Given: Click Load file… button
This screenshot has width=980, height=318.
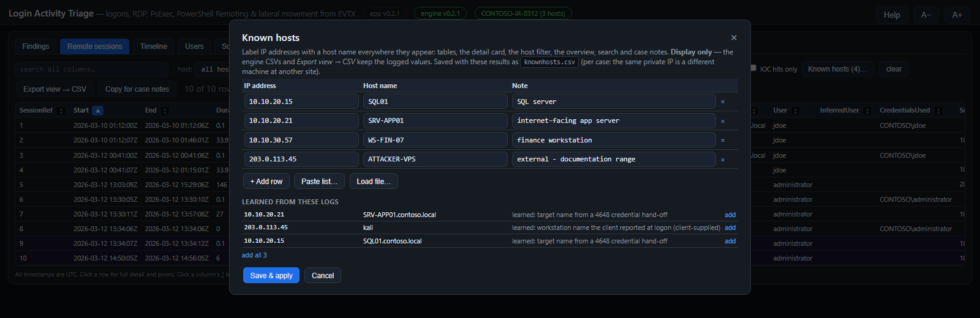Looking at the screenshot, I should (374, 182).
